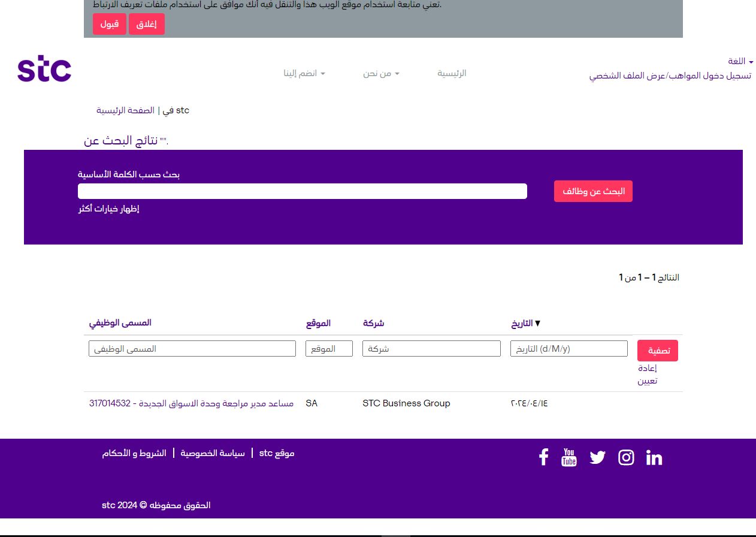This screenshot has width=756, height=537.
Task: Visit STC's LinkedIn via footer icon
Action: (x=654, y=457)
